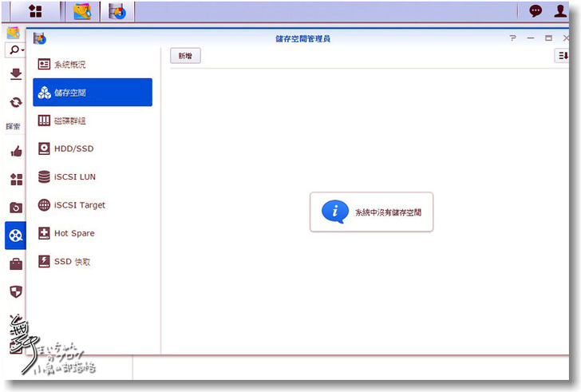Click the 新增 create button

185,56
